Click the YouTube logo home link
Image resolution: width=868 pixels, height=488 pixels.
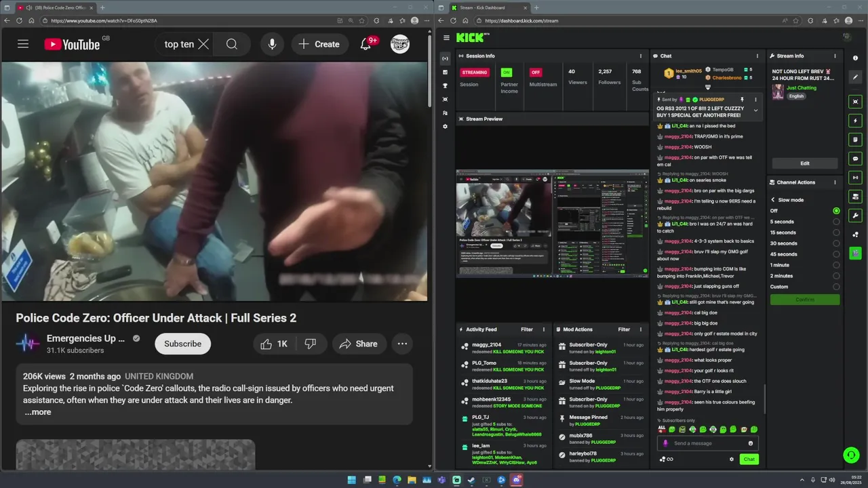coord(72,44)
